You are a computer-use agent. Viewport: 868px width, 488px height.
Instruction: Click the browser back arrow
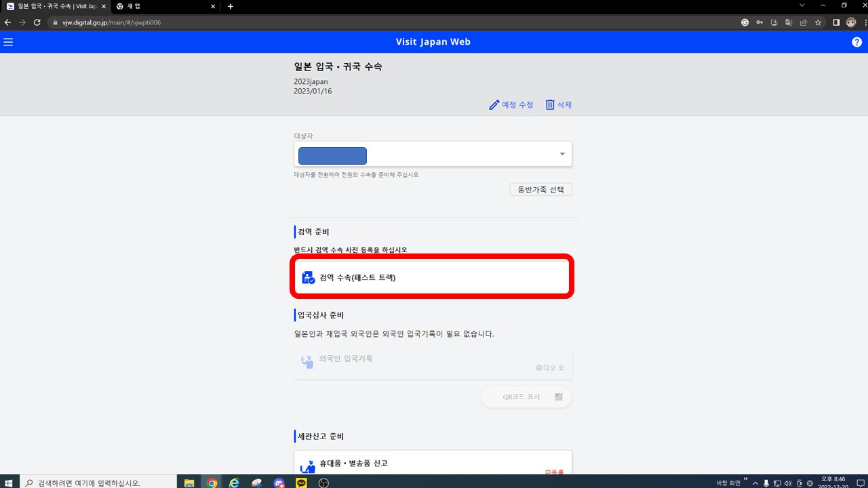tap(8, 22)
